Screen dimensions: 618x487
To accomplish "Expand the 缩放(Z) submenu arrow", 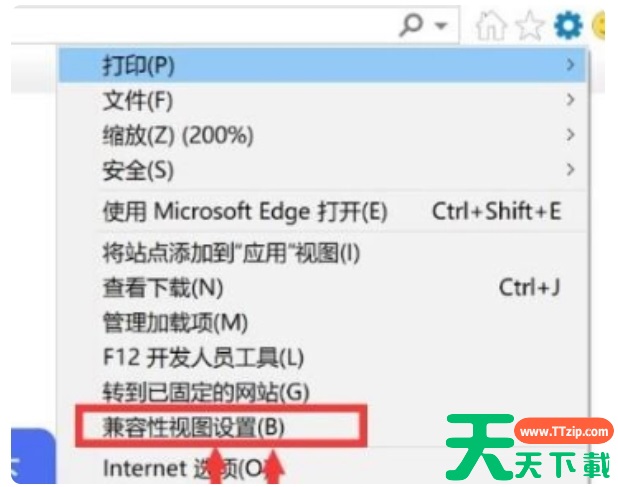I will [570, 134].
